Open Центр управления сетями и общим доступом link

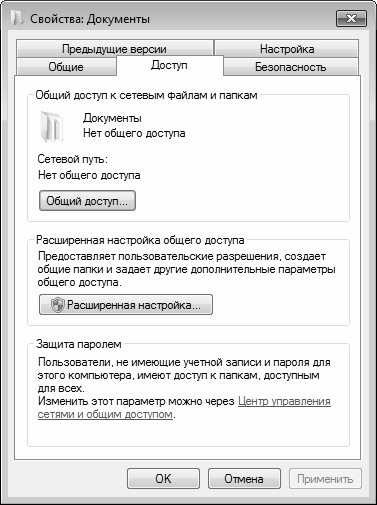pos(184,408)
